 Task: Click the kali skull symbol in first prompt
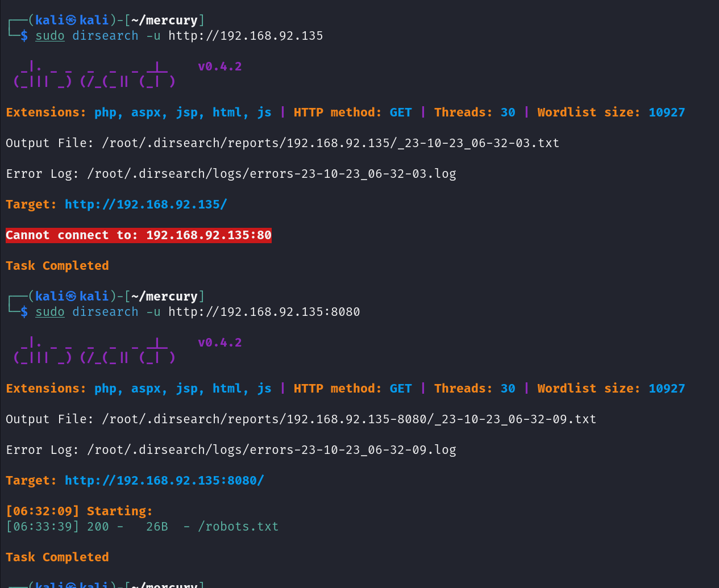pos(71,20)
